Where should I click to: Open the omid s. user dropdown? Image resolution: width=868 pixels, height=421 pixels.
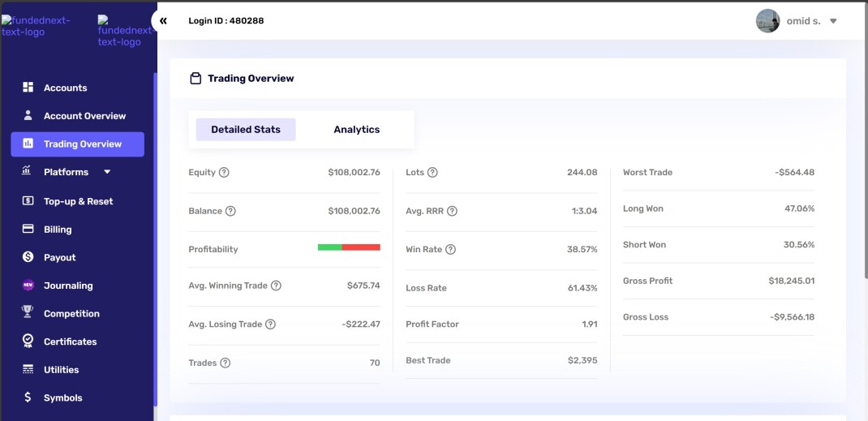833,21
